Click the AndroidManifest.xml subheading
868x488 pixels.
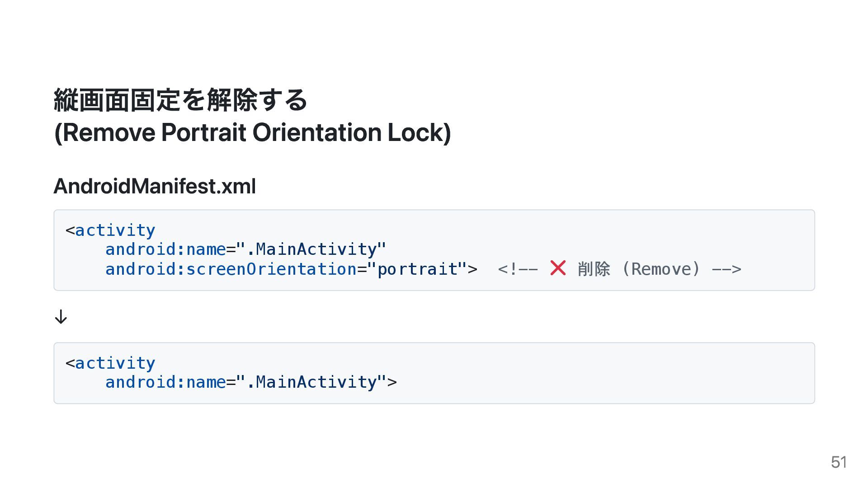tap(155, 186)
